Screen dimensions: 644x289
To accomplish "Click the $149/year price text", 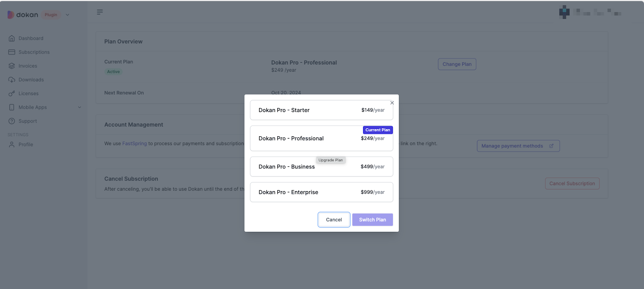I will [x=373, y=110].
